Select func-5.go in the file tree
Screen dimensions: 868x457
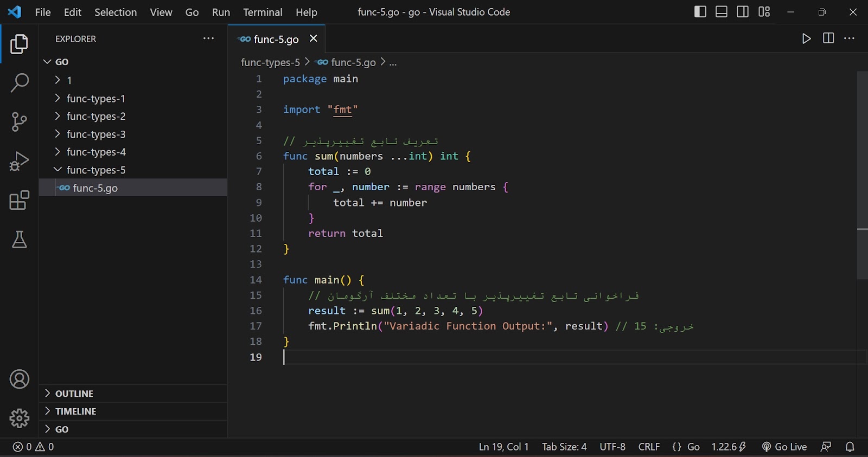pyautogui.click(x=133, y=188)
